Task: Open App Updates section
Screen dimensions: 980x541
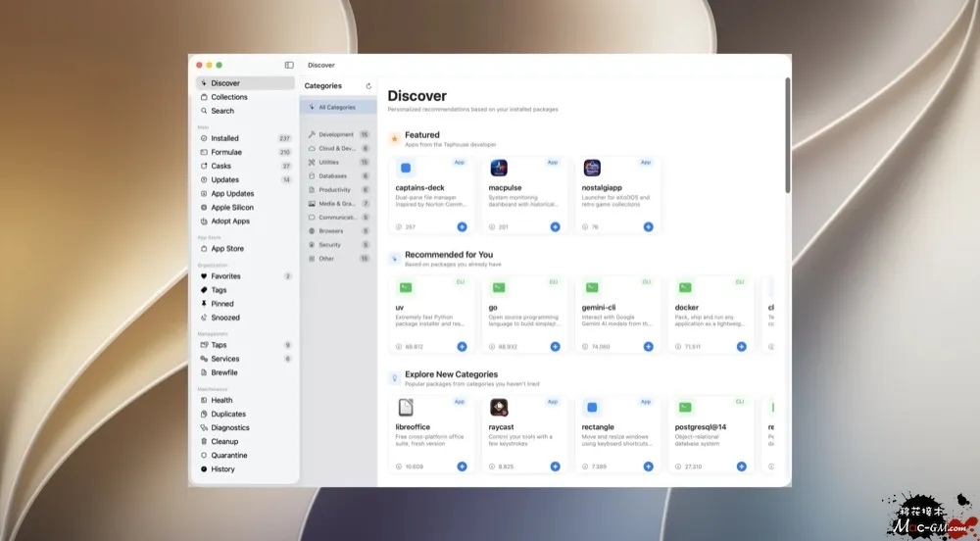Action: click(245, 194)
